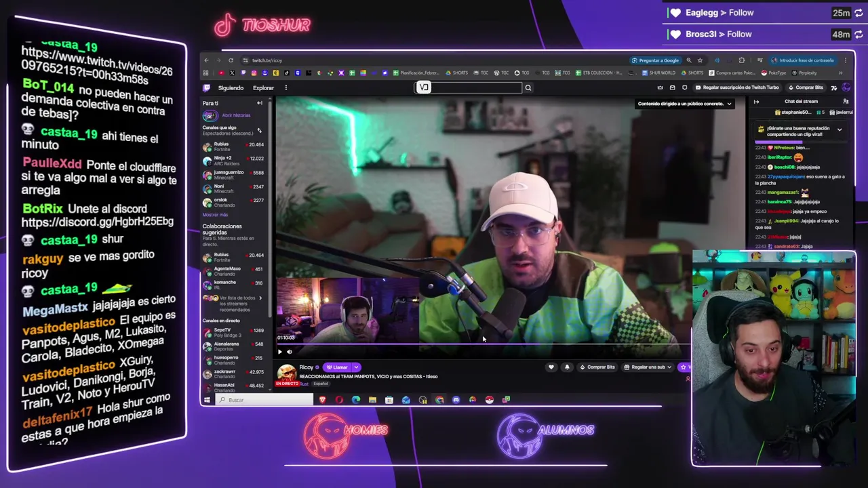Click the heart follow icon under the video
This screenshot has height=488, width=868.
click(x=551, y=367)
